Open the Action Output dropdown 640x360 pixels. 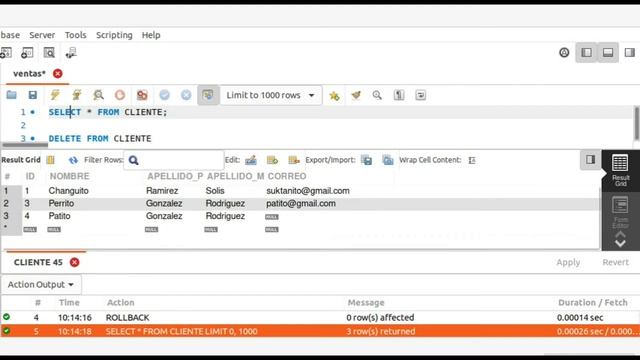(x=41, y=284)
